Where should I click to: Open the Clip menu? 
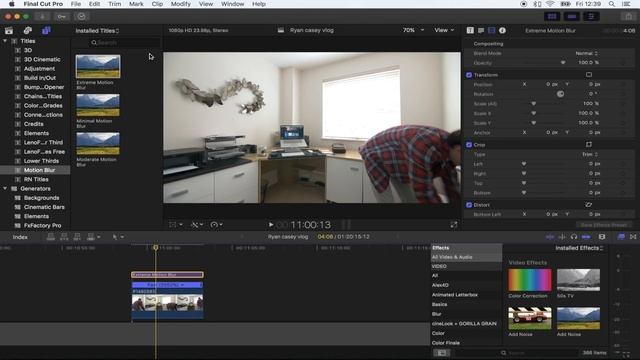[157, 4]
